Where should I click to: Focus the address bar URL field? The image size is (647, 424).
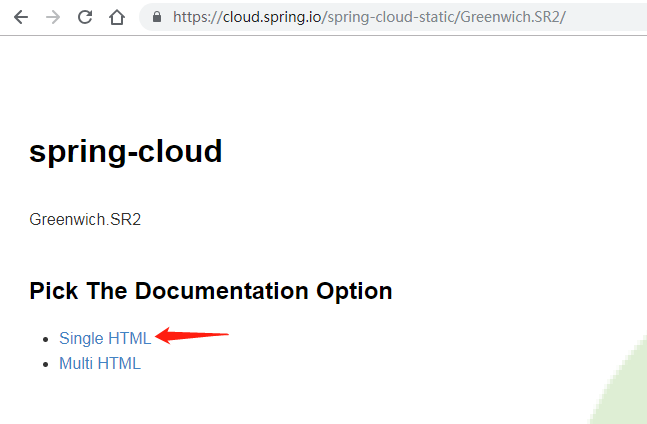(x=393, y=17)
